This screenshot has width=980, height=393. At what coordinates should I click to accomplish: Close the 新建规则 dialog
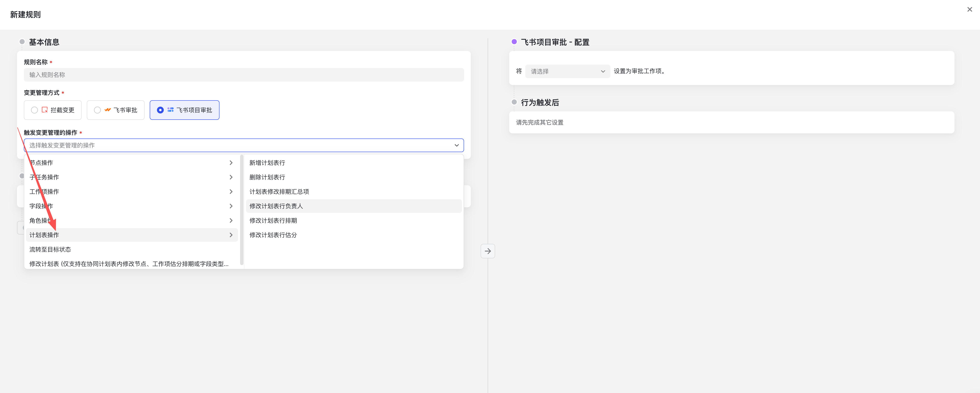click(969, 10)
